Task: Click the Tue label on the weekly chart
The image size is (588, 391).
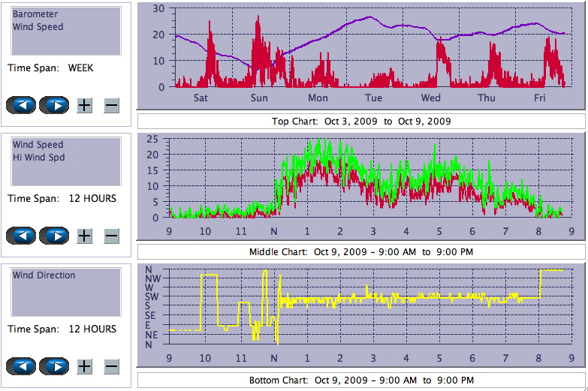Action: [373, 98]
